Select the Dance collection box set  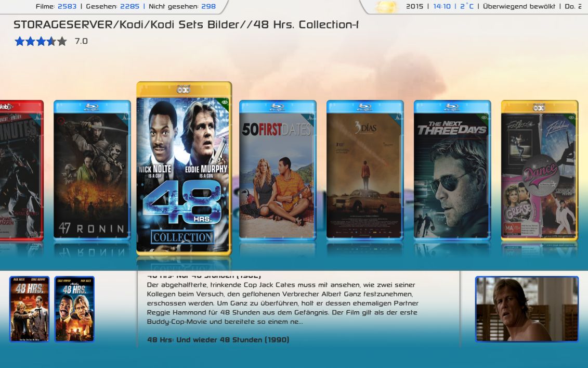(x=540, y=170)
